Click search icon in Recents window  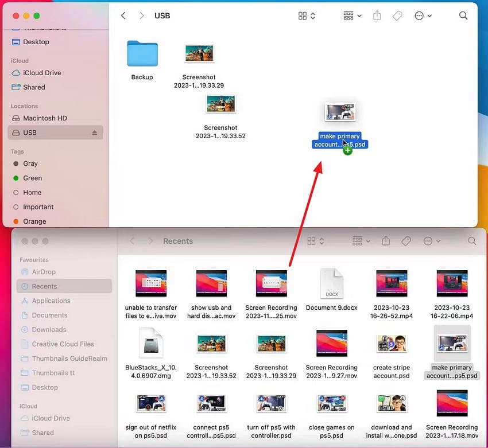[x=472, y=241]
